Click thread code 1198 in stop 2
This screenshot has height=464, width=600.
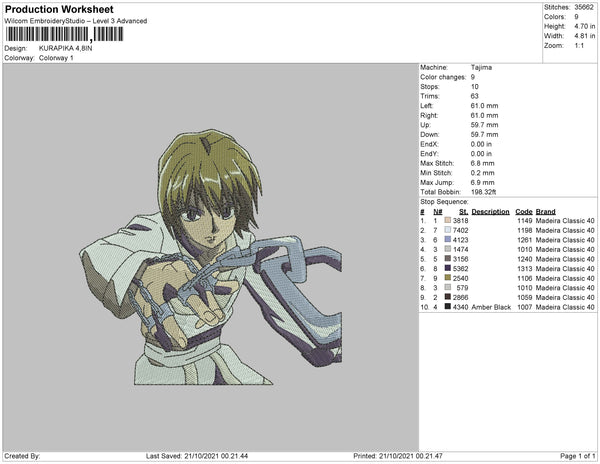[x=525, y=230]
